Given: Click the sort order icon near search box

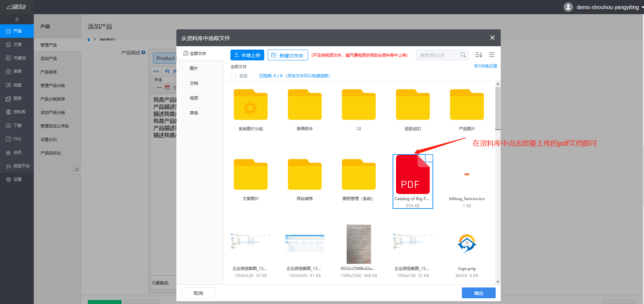Looking at the screenshot, I should tap(479, 55).
